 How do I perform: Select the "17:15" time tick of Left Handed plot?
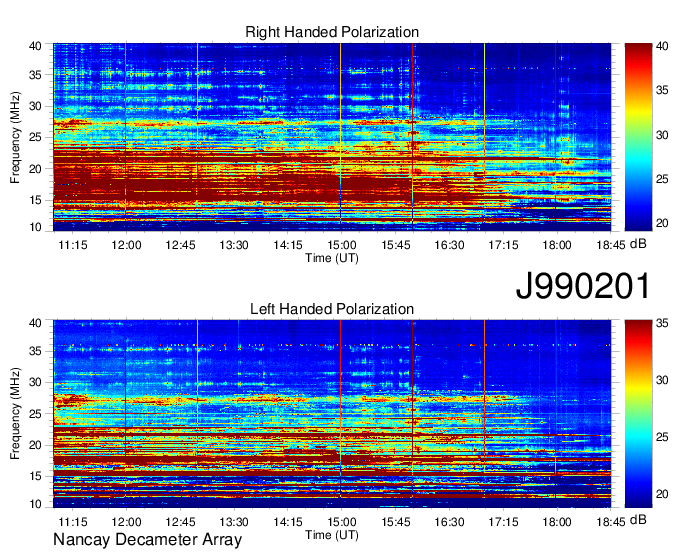(x=503, y=522)
